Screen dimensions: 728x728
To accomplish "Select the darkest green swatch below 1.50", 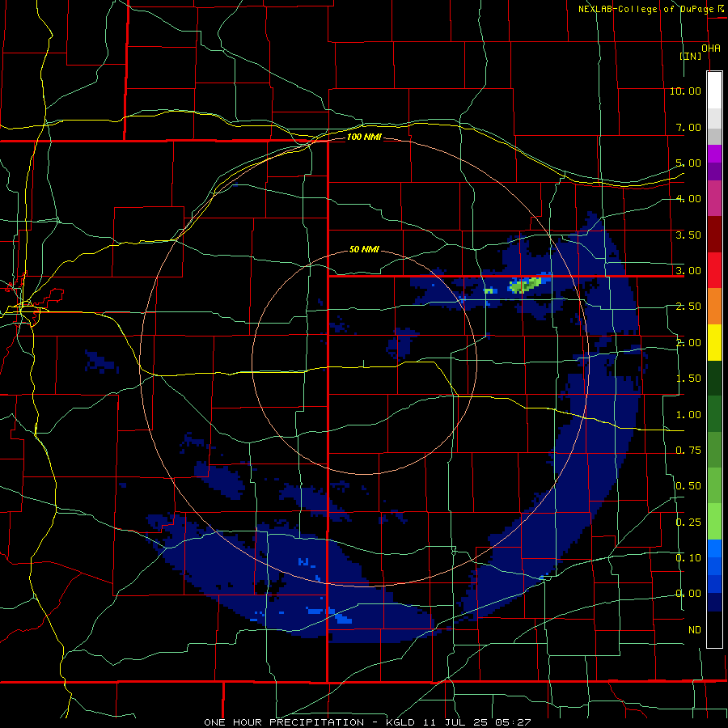I will pos(714,379).
